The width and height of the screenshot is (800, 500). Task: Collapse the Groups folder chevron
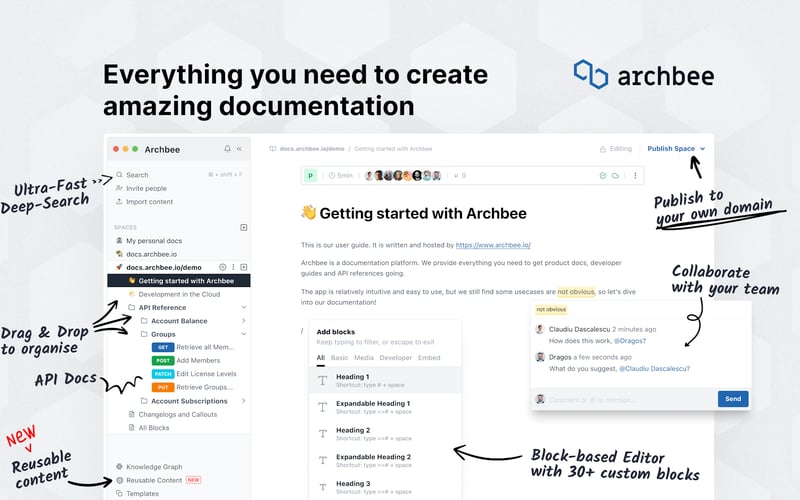[x=243, y=334]
